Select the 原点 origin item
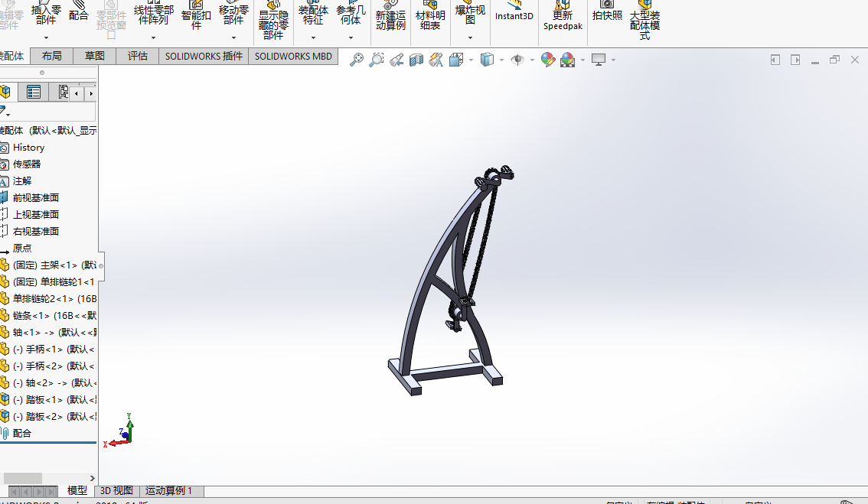This screenshot has height=504, width=868. (22, 249)
